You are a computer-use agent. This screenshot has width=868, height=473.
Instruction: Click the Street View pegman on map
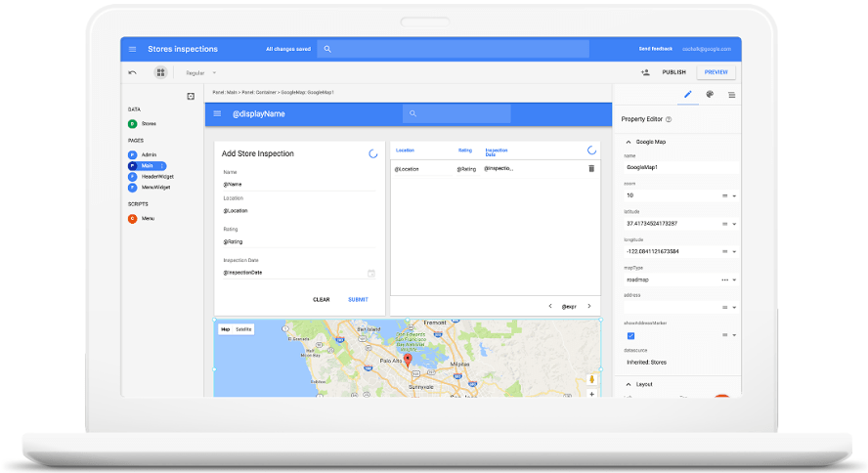click(591, 379)
